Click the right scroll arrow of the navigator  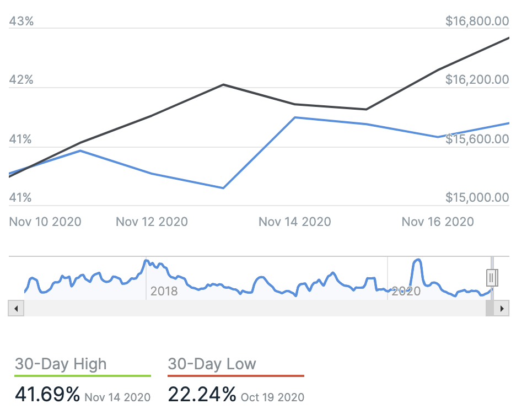pyautogui.click(x=502, y=309)
